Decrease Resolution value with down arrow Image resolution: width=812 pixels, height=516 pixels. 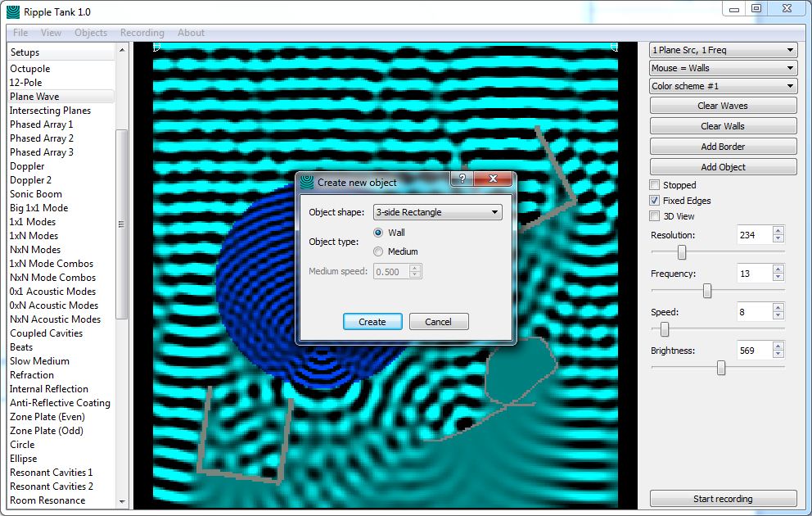778,239
